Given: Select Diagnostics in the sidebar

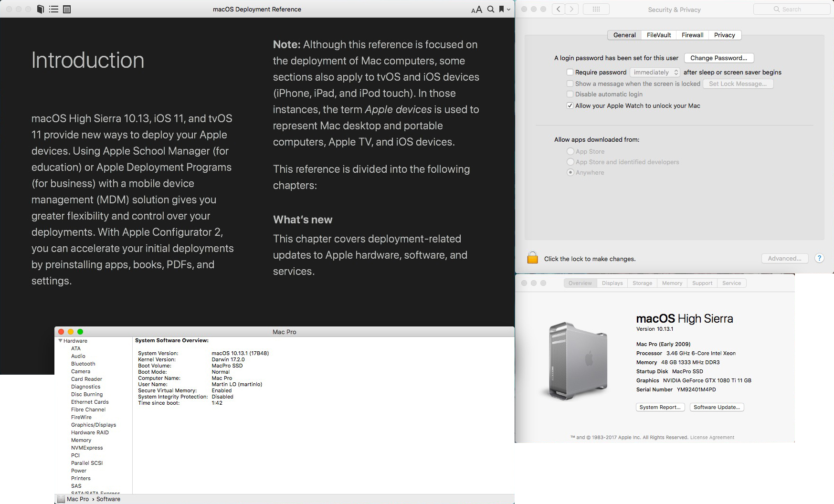Looking at the screenshot, I should [85, 387].
